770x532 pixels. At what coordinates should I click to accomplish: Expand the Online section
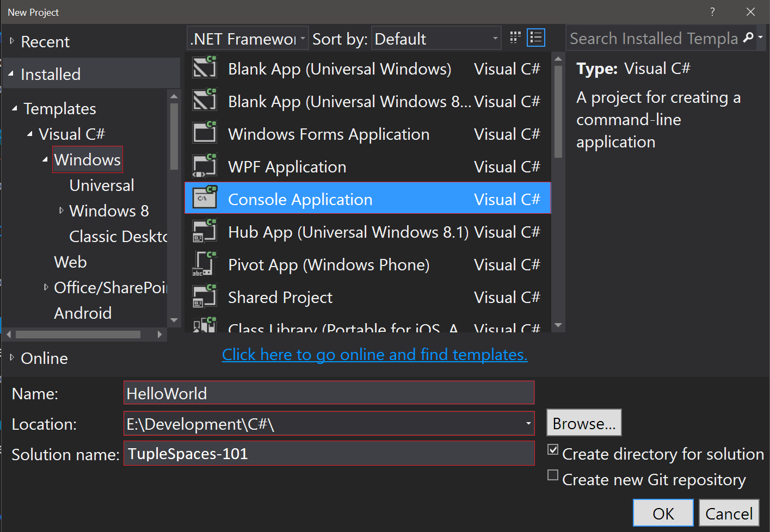(12, 357)
